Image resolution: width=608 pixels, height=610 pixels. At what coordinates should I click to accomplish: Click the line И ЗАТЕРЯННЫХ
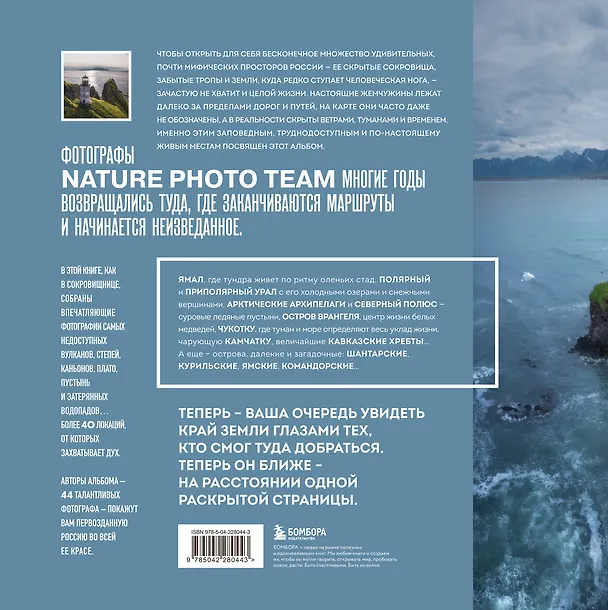coord(84,397)
